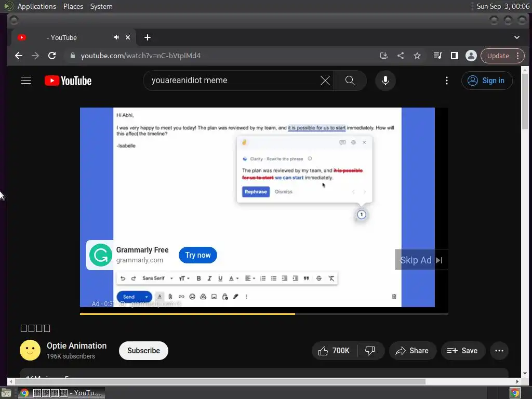Open the Applications menu
The height and width of the screenshot is (399, 532).
(37, 6)
